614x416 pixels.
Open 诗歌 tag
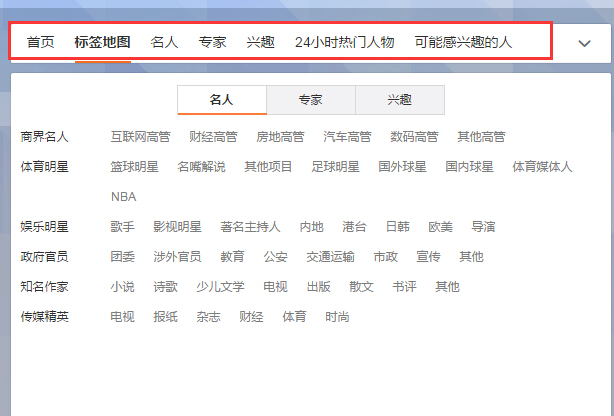point(165,287)
